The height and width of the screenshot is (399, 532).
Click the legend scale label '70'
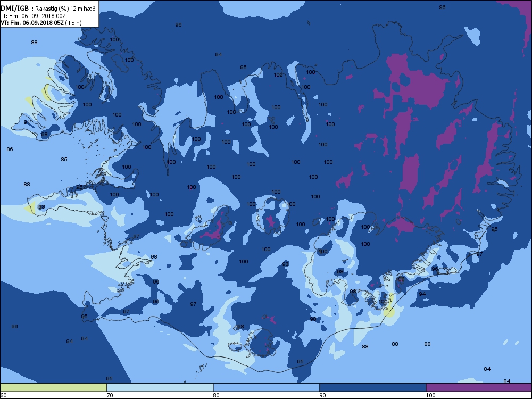[x=110, y=395]
